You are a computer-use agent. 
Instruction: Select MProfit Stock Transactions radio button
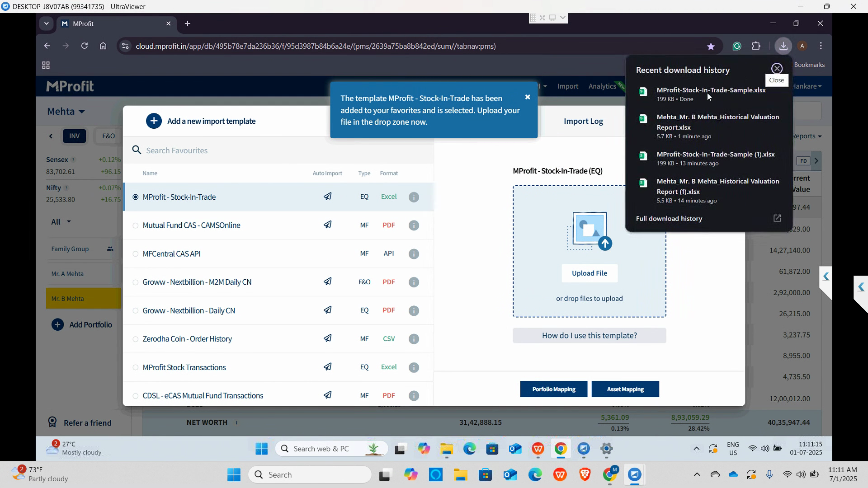coord(135,368)
